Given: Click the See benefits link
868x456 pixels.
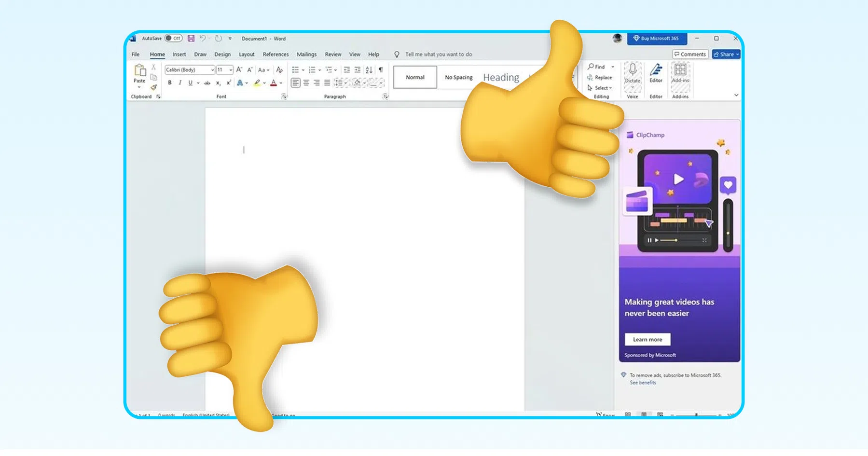Looking at the screenshot, I should pos(643,383).
